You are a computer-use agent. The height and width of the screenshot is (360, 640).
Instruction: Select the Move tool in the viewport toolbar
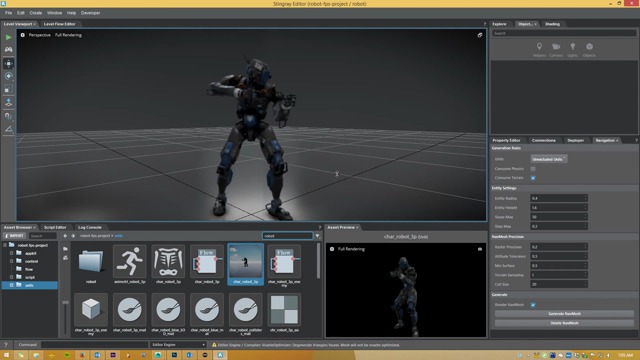click(8, 63)
